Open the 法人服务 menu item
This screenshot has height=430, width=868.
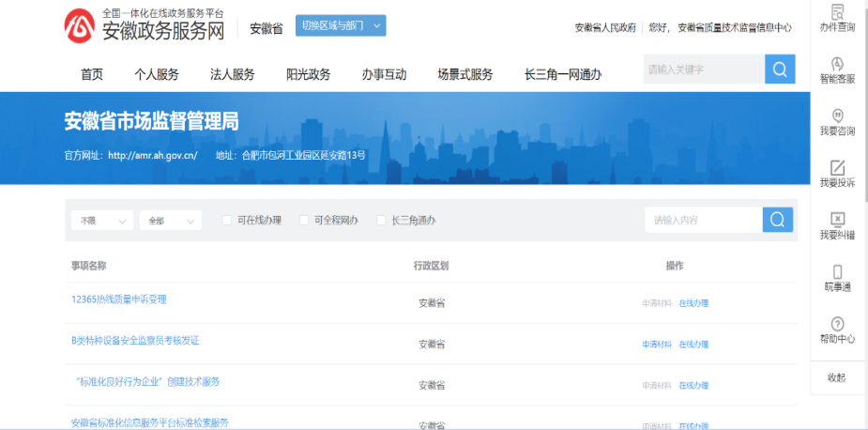[233, 74]
